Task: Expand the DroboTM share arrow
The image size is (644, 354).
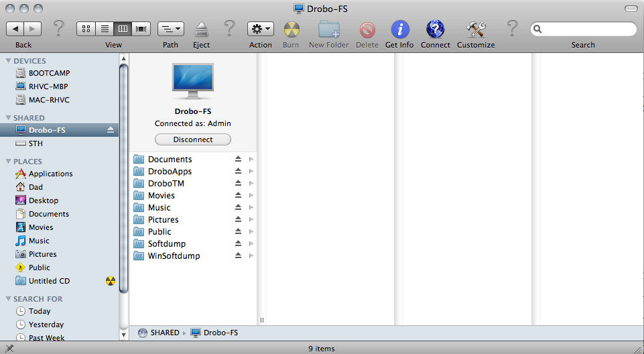Action: coord(251,184)
